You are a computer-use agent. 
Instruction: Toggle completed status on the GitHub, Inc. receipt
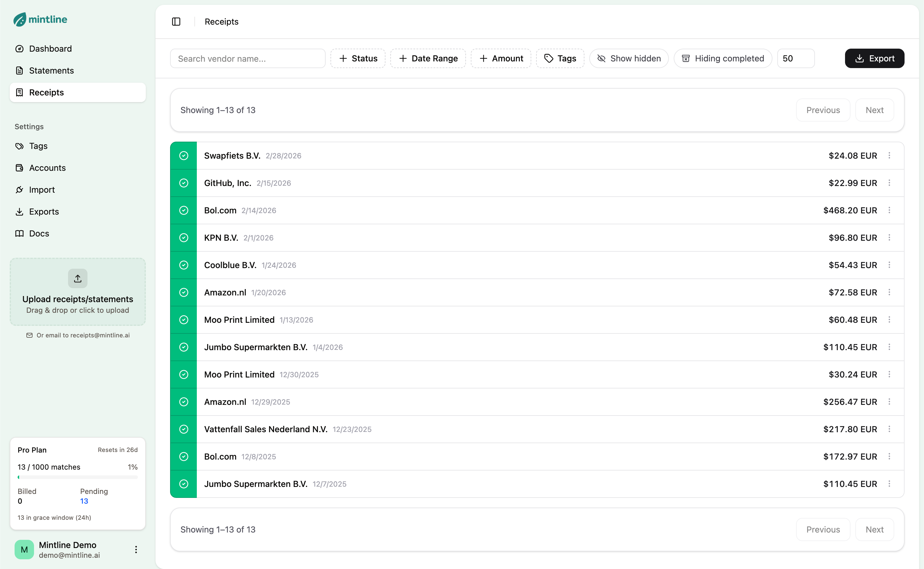coord(184,183)
